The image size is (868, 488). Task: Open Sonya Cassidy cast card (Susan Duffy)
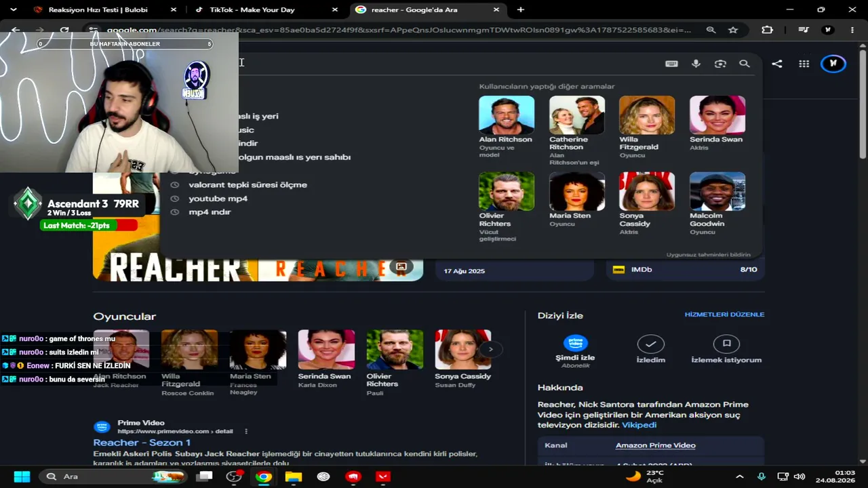tap(463, 359)
